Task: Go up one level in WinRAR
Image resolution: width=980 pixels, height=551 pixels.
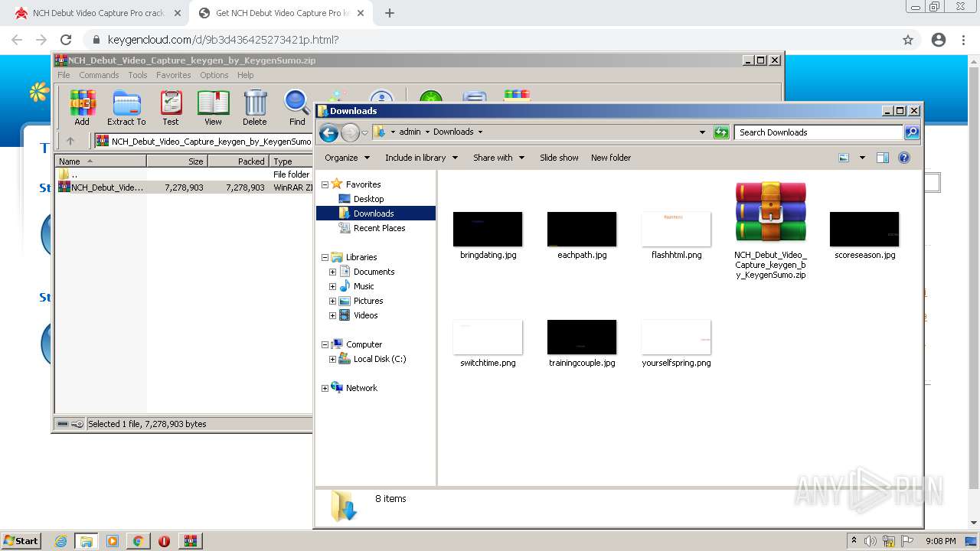Action: coord(70,141)
